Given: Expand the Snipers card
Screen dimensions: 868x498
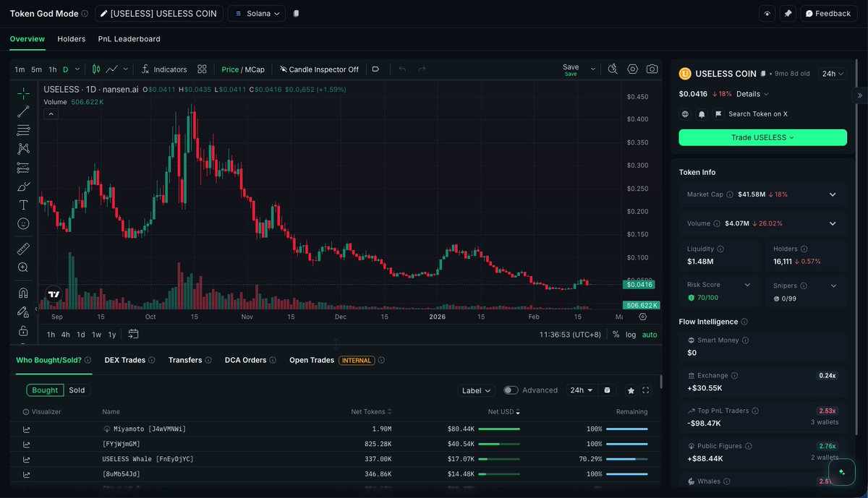Looking at the screenshot, I should pos(833,286).
